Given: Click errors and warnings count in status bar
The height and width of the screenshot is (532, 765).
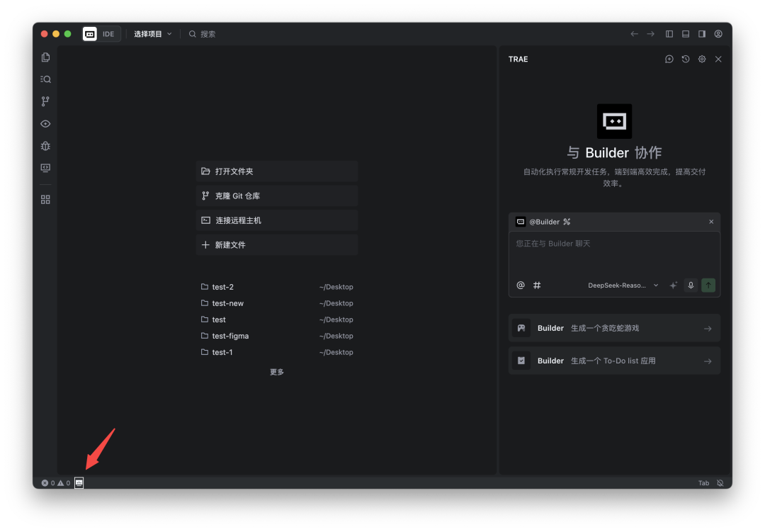Looking at the screenshot, I should pos(56,483).
